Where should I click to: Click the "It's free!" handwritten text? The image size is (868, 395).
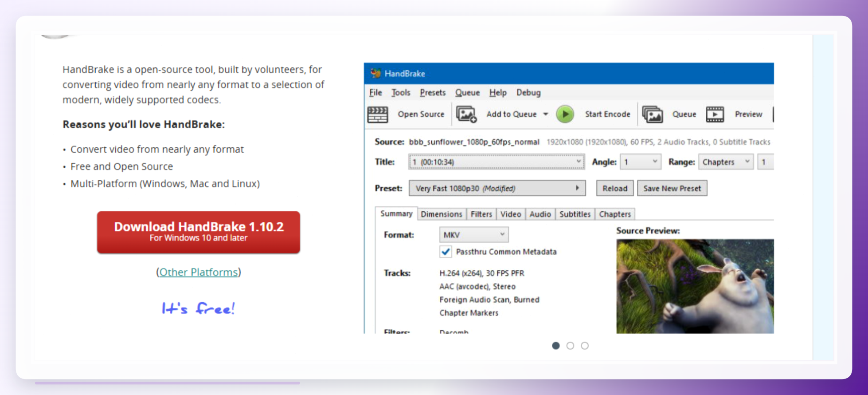(x=198, y=308)
